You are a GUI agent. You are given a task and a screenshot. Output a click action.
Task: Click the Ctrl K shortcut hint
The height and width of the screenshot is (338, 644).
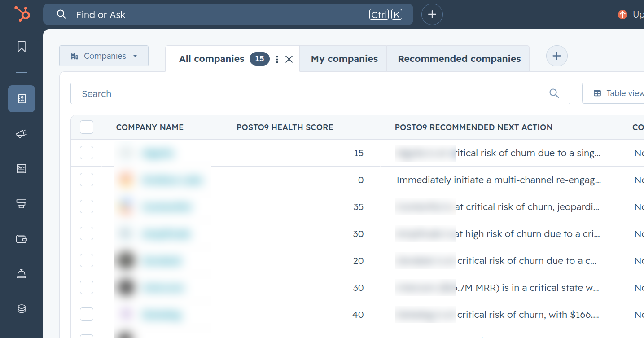point(386,14)
